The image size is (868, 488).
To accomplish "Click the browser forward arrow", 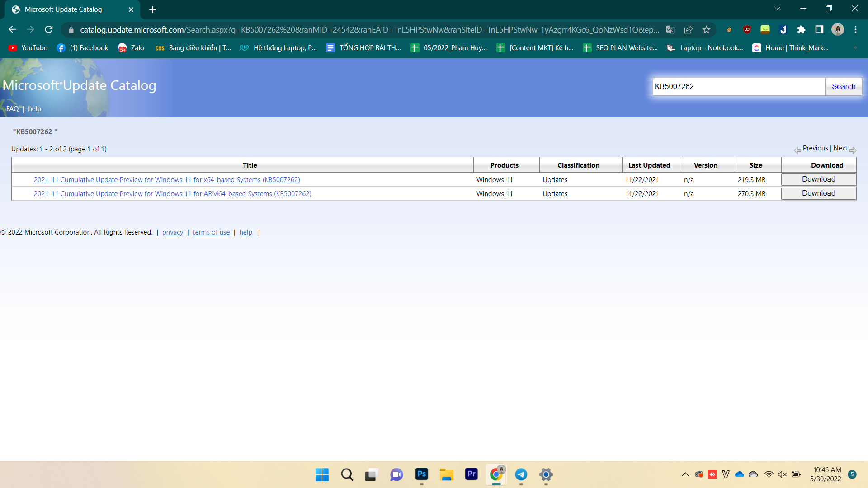I will pyautogui.click(x=30, y=30).
